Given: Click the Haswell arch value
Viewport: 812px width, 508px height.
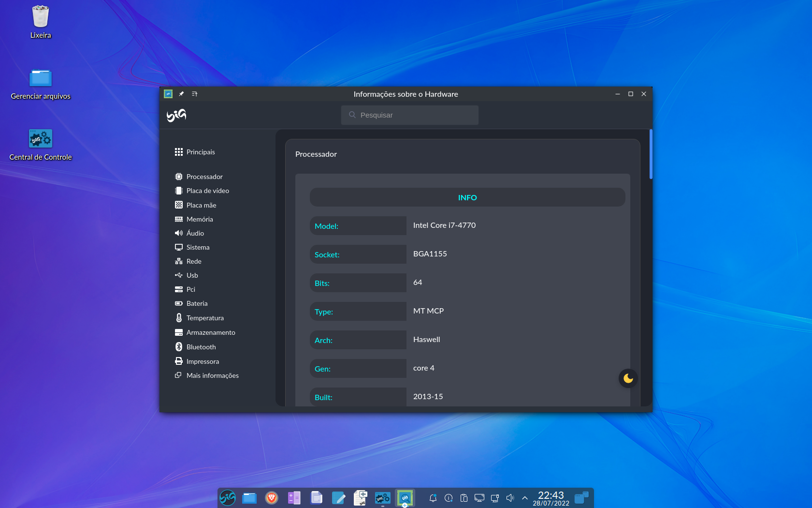Looking at the screenshot, I should click(x=427, y=339).
